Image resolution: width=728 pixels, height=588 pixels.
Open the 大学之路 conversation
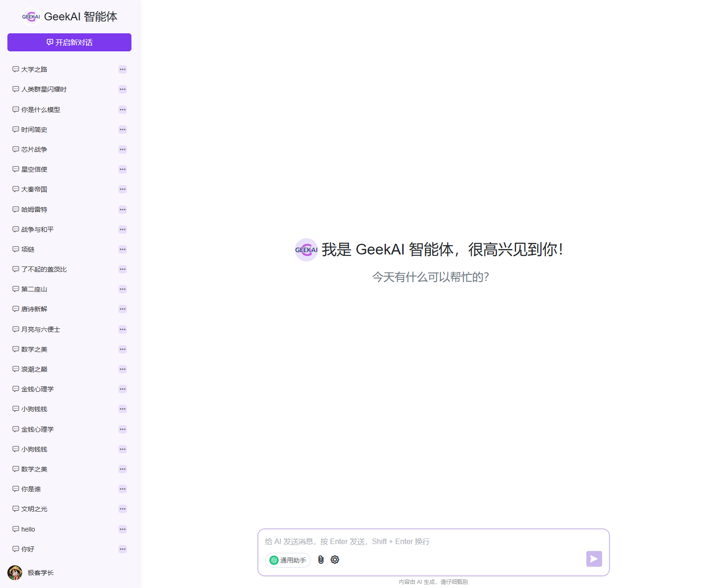pos(69,69)
